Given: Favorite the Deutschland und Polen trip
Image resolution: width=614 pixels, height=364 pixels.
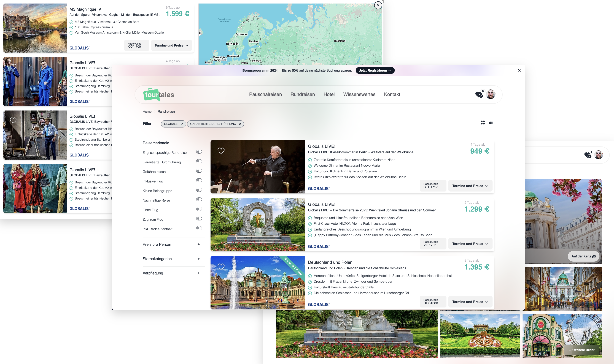Looking at the screenshot, I should coord(221,266).
